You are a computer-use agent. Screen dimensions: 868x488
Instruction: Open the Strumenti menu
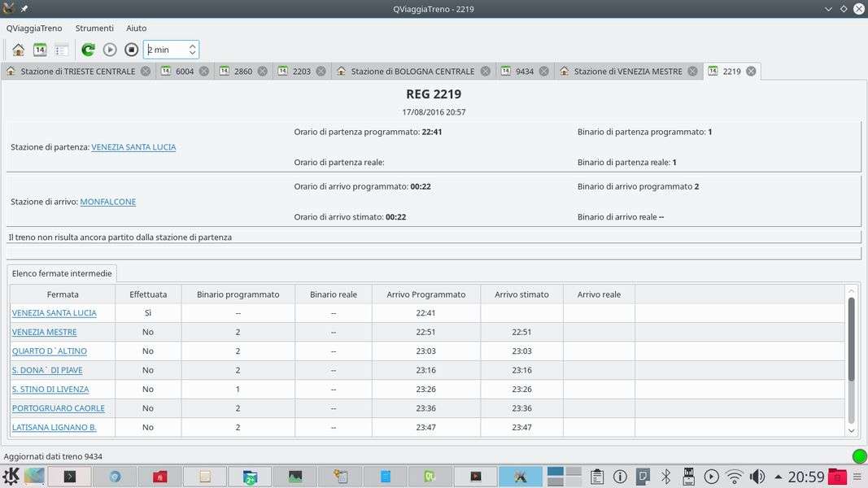94,28
